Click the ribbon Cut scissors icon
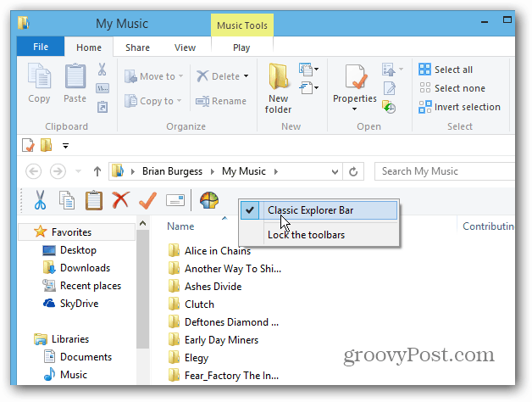The width and height of the screenshot is (532, 402). (x=103, y=70)
